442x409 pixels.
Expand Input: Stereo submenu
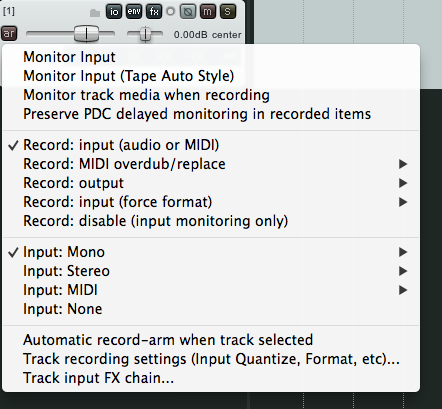[x=211, y=271]
